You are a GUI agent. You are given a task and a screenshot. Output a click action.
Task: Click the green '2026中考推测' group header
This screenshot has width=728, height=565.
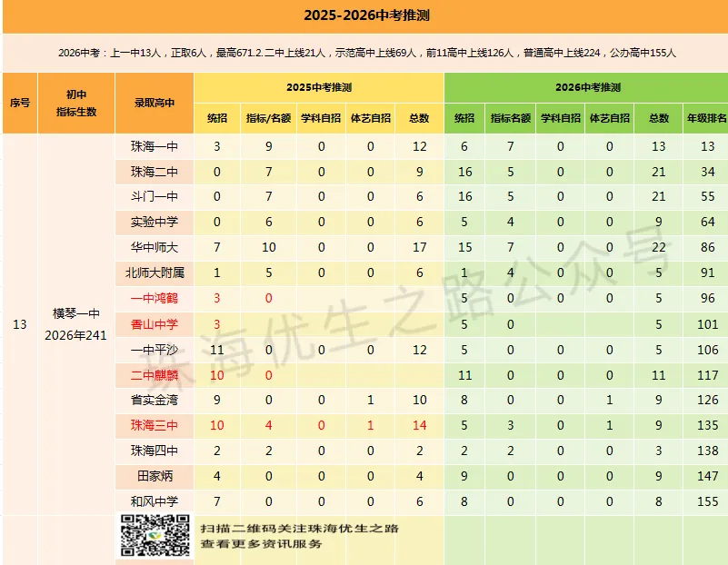[x=587, y=87]
